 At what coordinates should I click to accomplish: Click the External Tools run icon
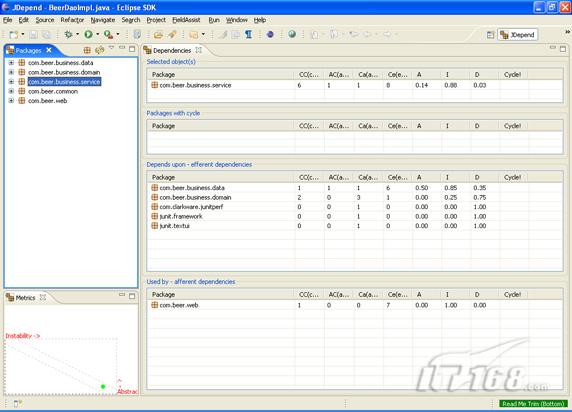tap(108, 34)
